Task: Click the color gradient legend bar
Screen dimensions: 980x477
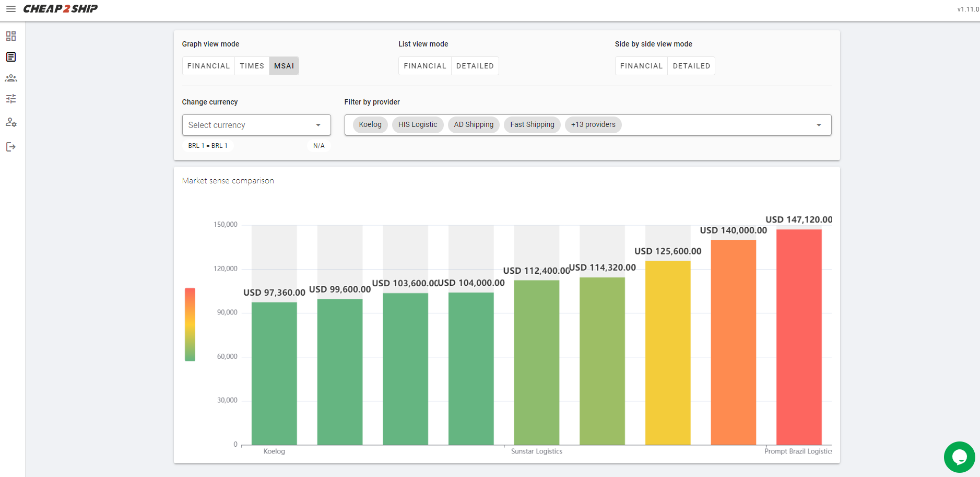Action: [x=190, y=324]
